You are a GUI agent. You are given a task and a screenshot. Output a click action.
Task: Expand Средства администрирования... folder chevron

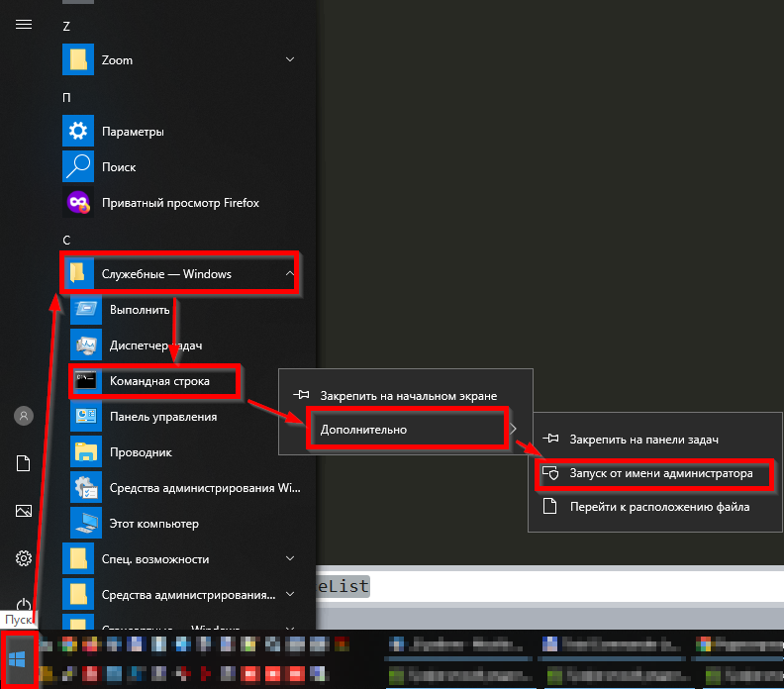coord(290,595)
